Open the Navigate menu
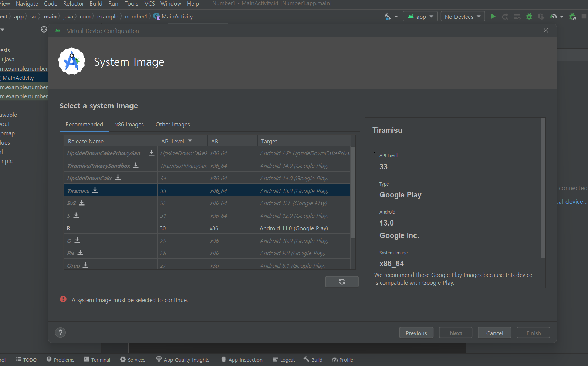The image size is (588, 366). pyautogui.click(x=27, y=4)
